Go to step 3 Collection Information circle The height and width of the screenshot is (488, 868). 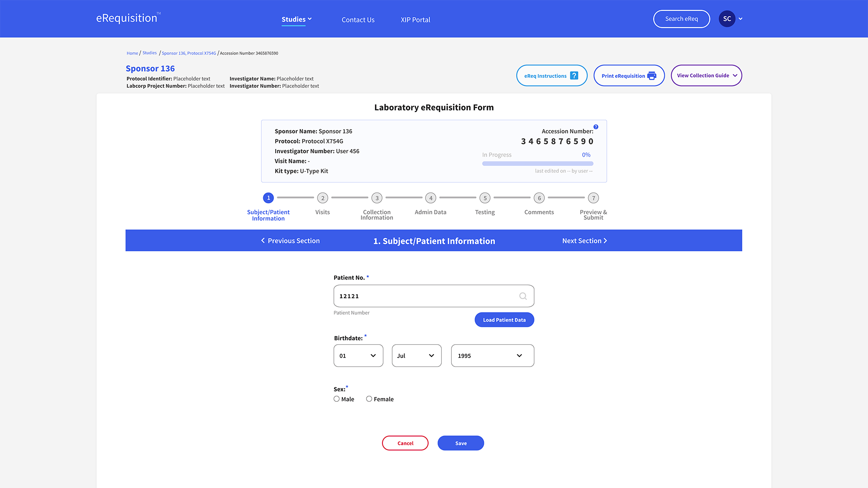(x=377, y=198)
